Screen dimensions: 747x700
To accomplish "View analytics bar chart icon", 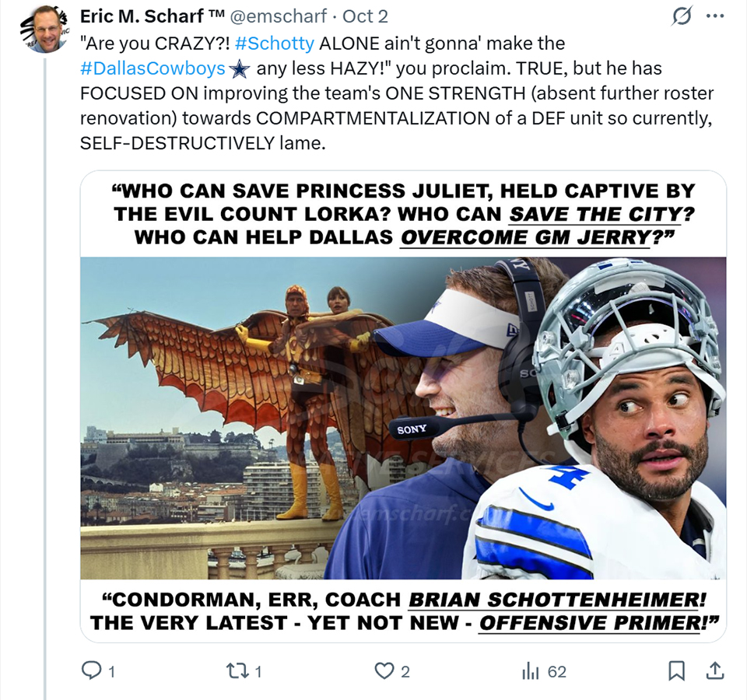I will coord(530,672).
